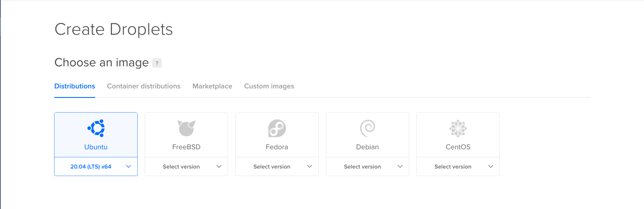Open FreeBSD Select version dropdown
644x209 pixels.
(186, 167)
